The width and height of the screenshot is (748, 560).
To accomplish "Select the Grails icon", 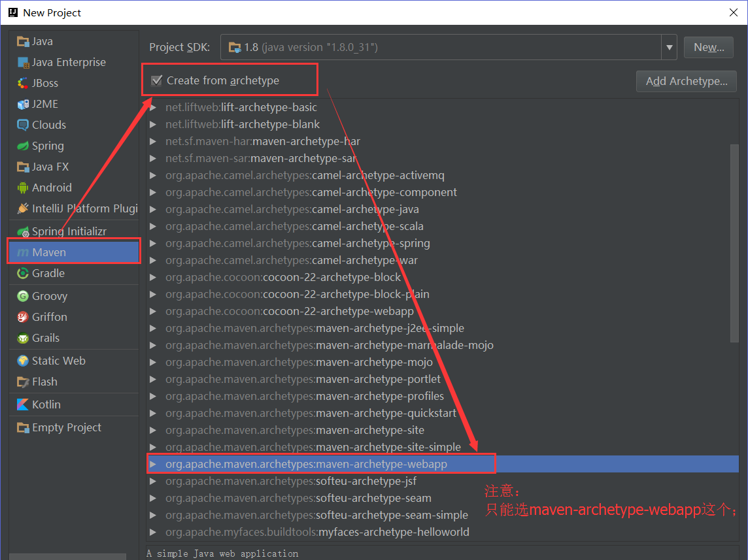I will tap(23, 338).
